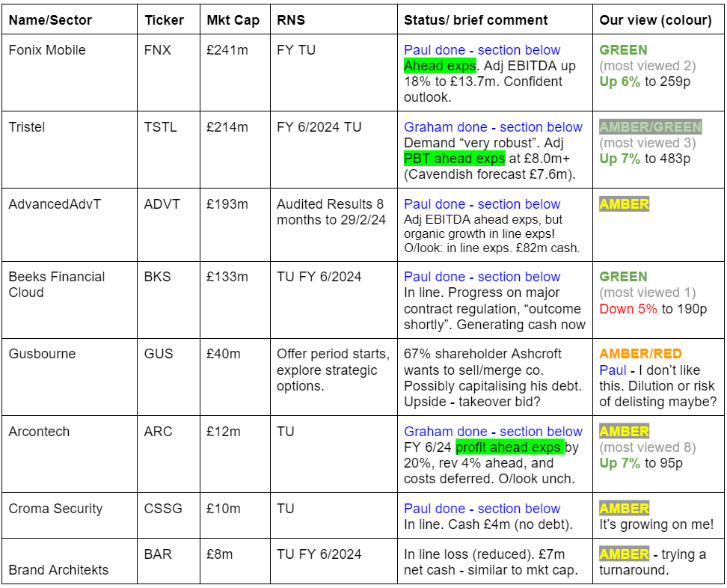Click the highlighted 'PBT ahead exps' text
The image size is (727, 588).
(x=454, y=159)
